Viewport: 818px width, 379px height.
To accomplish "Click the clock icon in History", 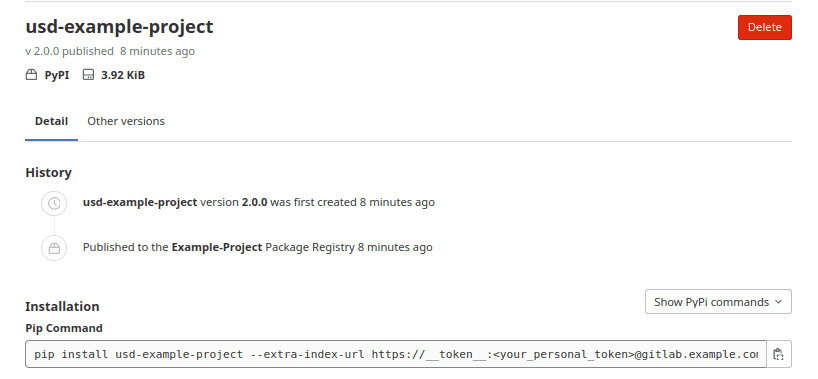I will [54, 203].
